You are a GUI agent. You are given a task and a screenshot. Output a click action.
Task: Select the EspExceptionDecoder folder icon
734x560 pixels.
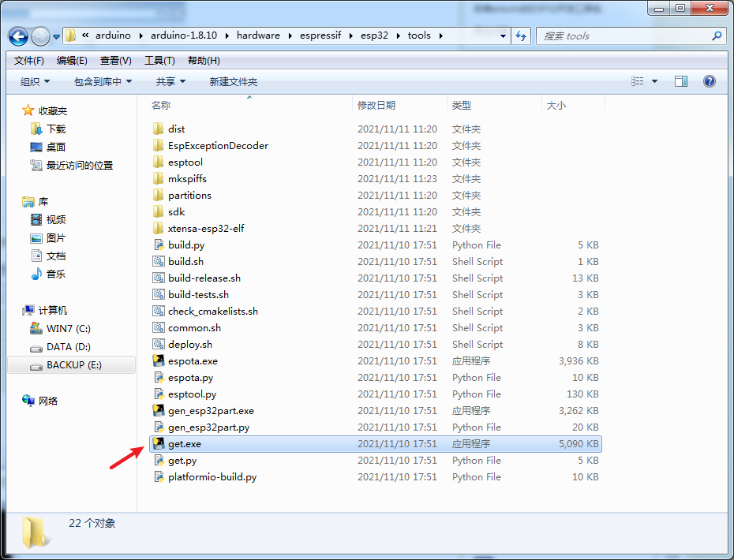coord(158,145)
